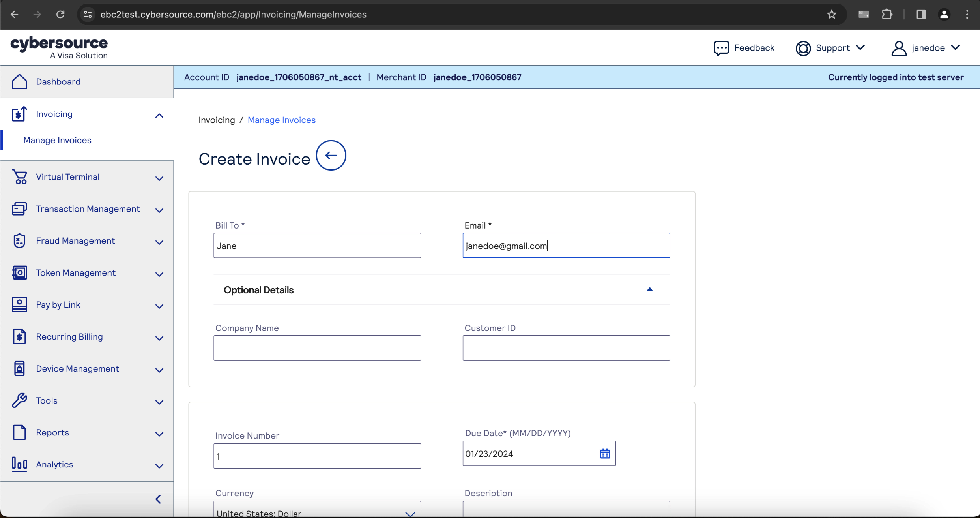Viewport: 980px width, 518px height.
Task: Click the Analytics bar chart icon
Action: (x=19, y=464)
